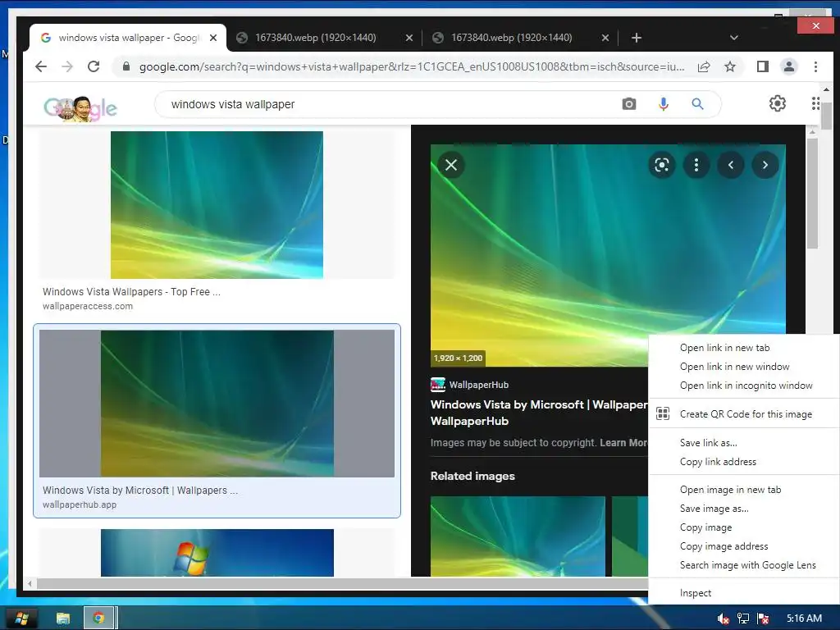Click inside the Google search box
Screen dimensions: 840x630
tap(391, 104)
